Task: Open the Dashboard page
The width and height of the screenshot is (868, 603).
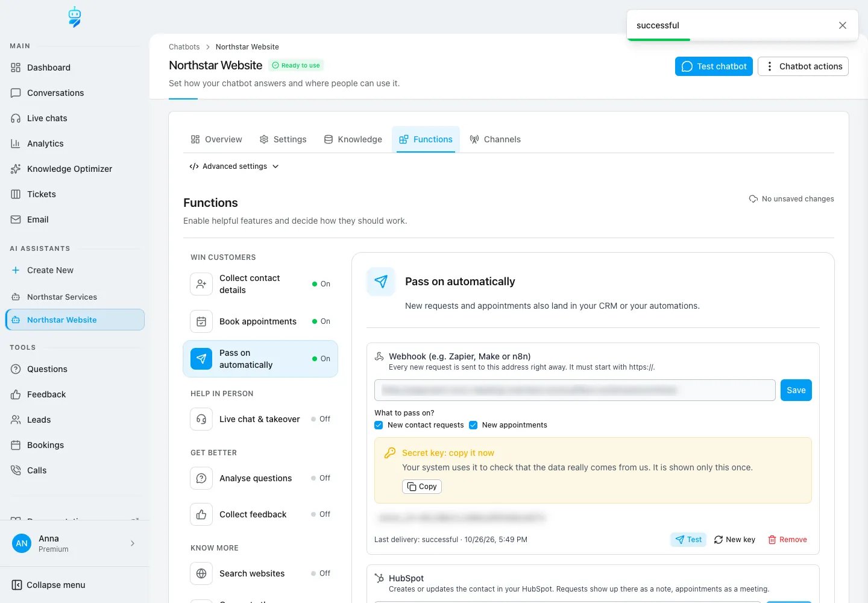Action: tap(75, 68)
